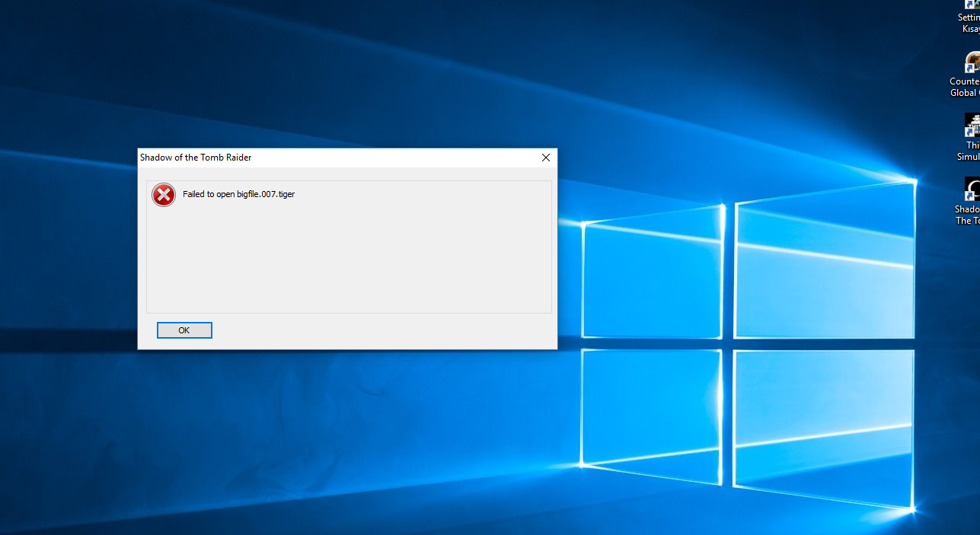Select the Settings shortcut icon on desktop
This screenshot has height=535, width=980.
point(972,4)
